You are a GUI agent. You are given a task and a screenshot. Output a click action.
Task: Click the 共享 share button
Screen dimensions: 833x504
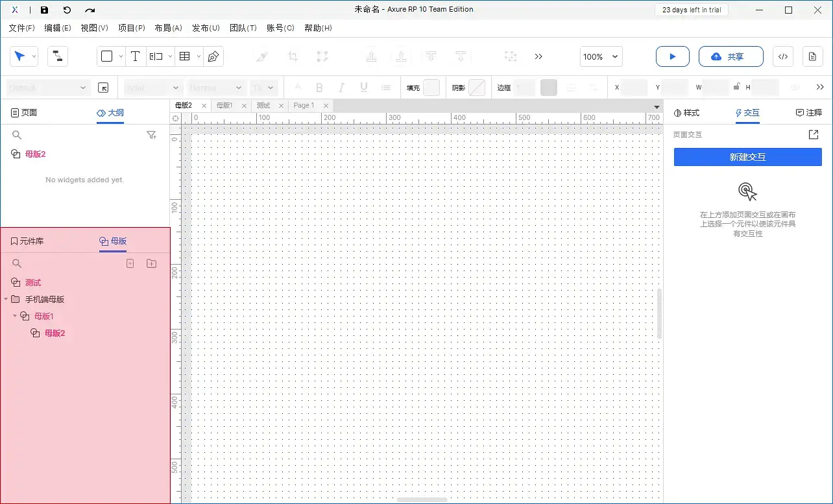pyautogui.click(x=731, y=56)
